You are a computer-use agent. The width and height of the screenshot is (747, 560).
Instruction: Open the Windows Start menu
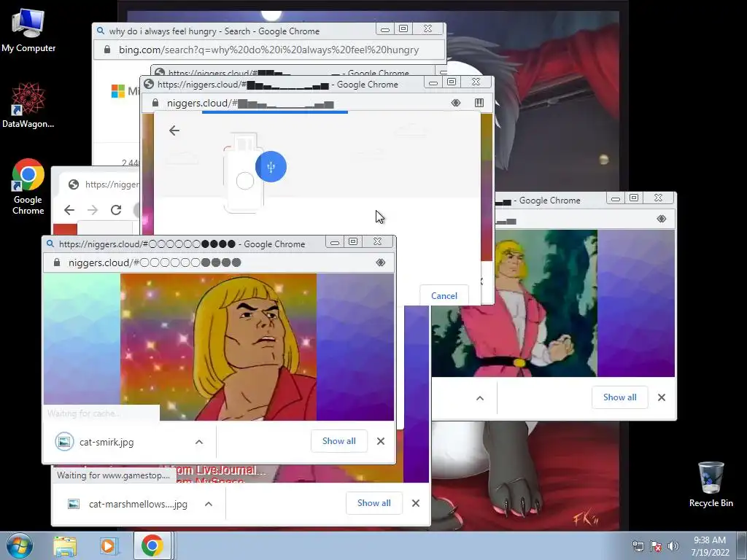tap(20, 545)
